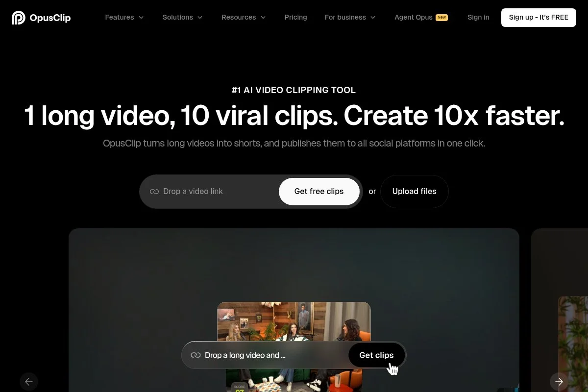Click the right arrow to advance the carousel
Image resolution: width=588 pixels, height=392 pixels.
click(x=559, y=381)
